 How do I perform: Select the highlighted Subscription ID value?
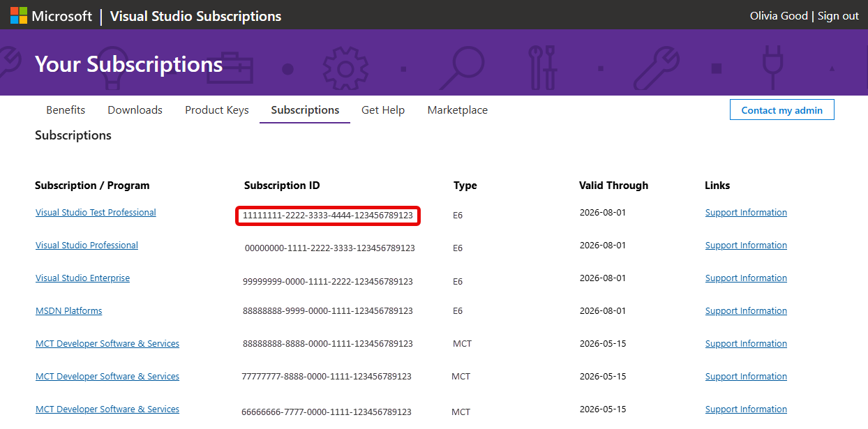point(327,216)
